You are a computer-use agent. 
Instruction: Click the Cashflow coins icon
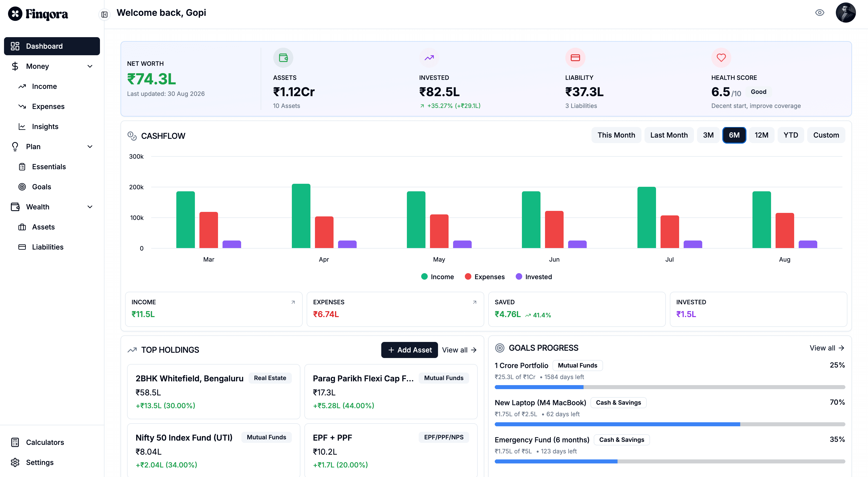pyautogui.click(x=132, y=136)
